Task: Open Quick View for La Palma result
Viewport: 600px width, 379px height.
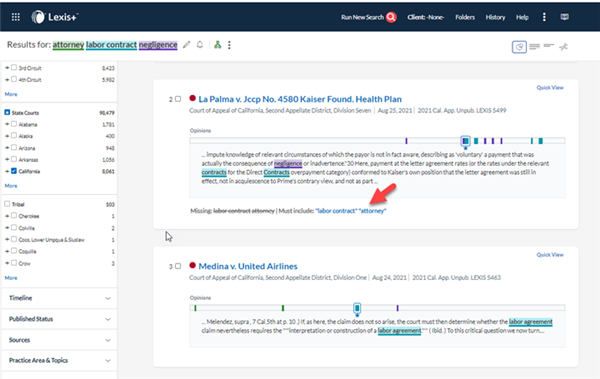Action: point(550,88)
